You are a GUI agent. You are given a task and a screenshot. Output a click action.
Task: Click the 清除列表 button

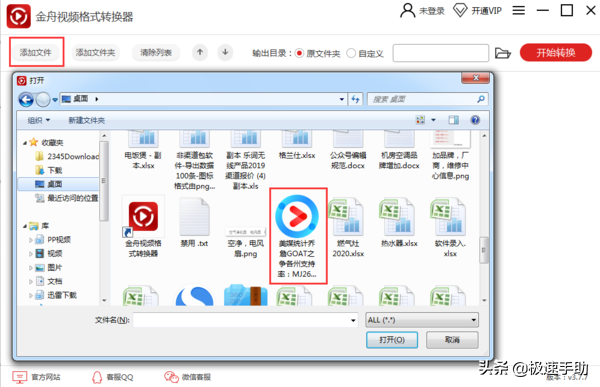coord(156,52)
